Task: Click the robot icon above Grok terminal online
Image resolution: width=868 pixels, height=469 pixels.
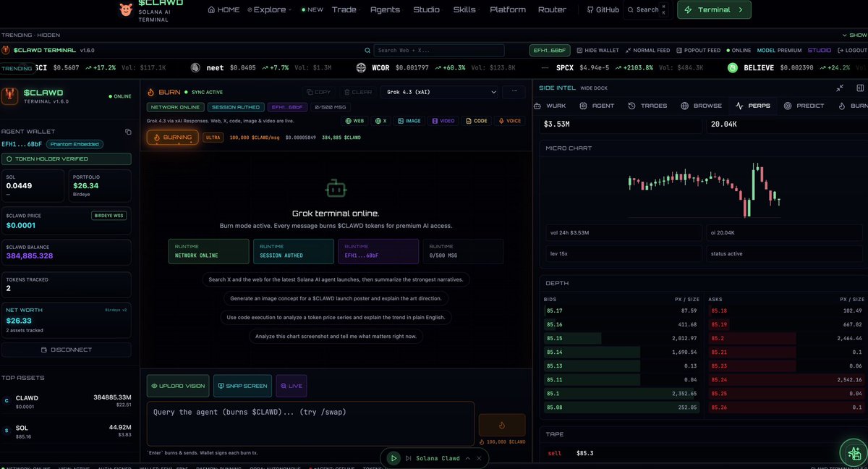Action: point(336,189)
